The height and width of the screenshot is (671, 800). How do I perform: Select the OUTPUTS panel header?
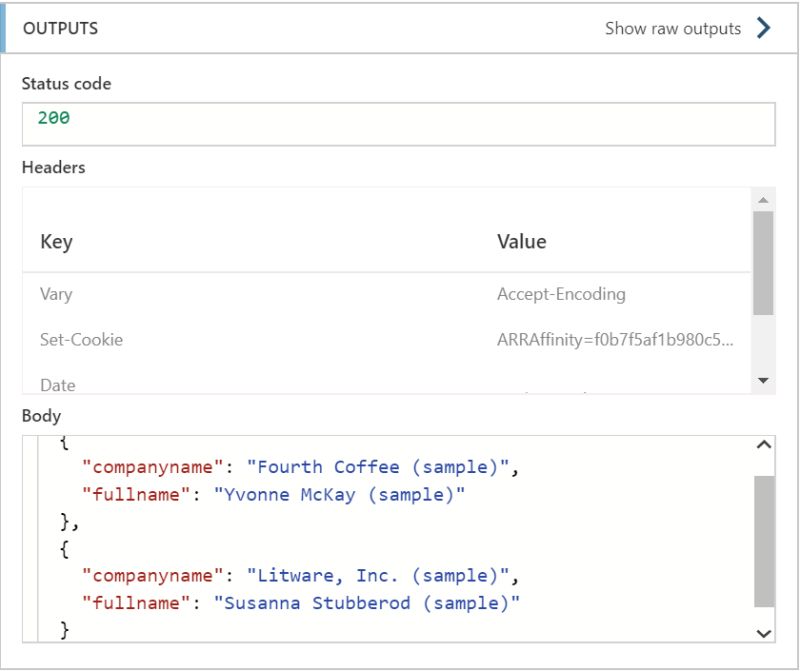coord(60,28)
